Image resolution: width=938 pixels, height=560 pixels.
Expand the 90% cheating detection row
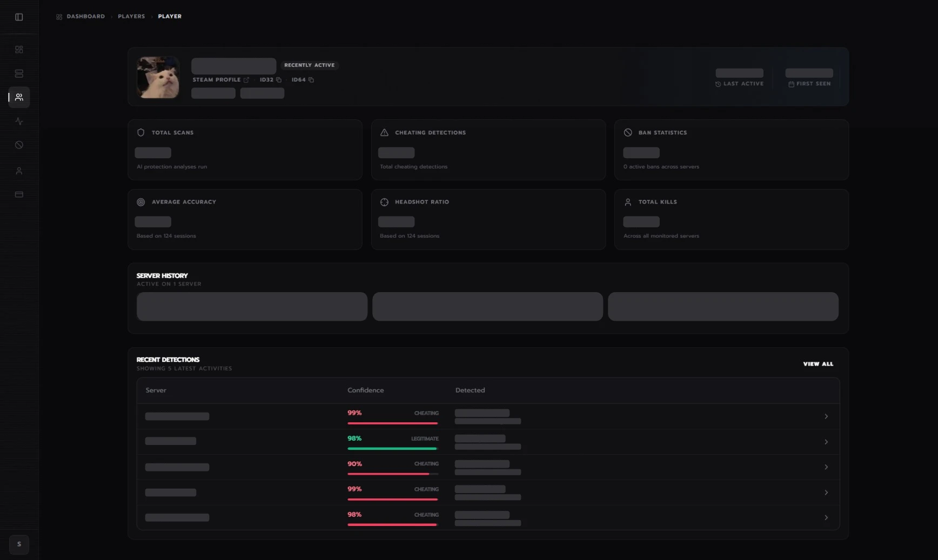point(826,467)
